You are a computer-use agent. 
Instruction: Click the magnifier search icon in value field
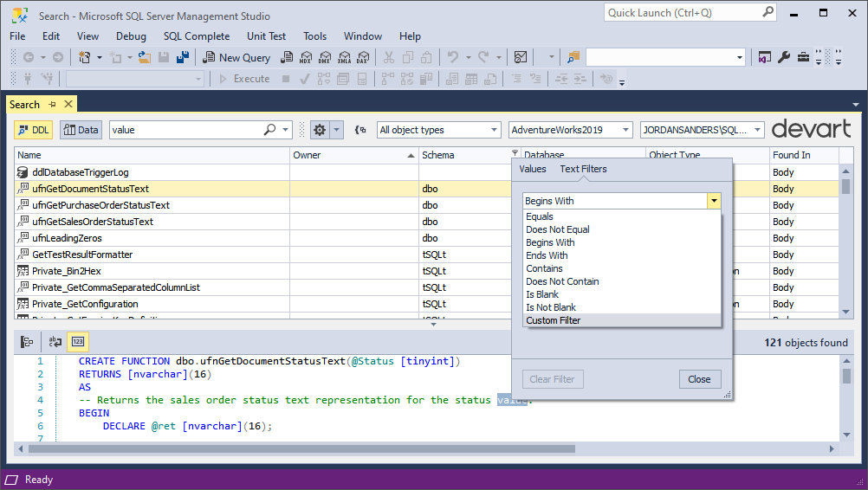(269, 130)
